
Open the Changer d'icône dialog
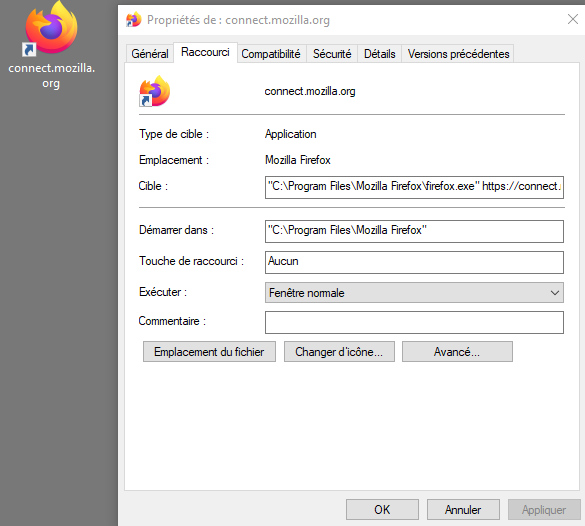(x=339, y=351)
